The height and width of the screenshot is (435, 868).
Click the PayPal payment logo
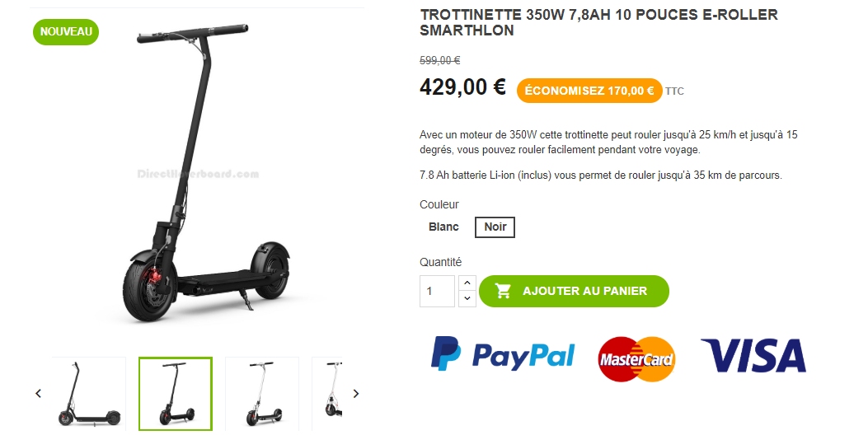point(503,354)
